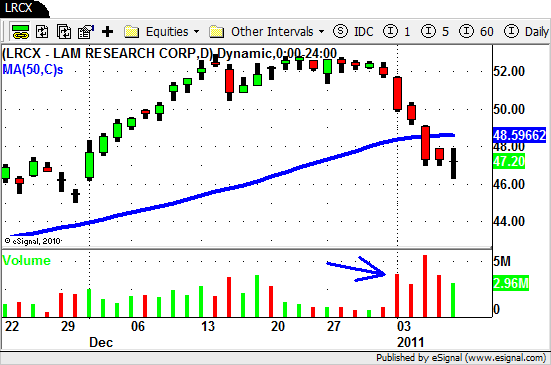
Task: Expand the Equities dropdown arrow
Action: [196, 32]
